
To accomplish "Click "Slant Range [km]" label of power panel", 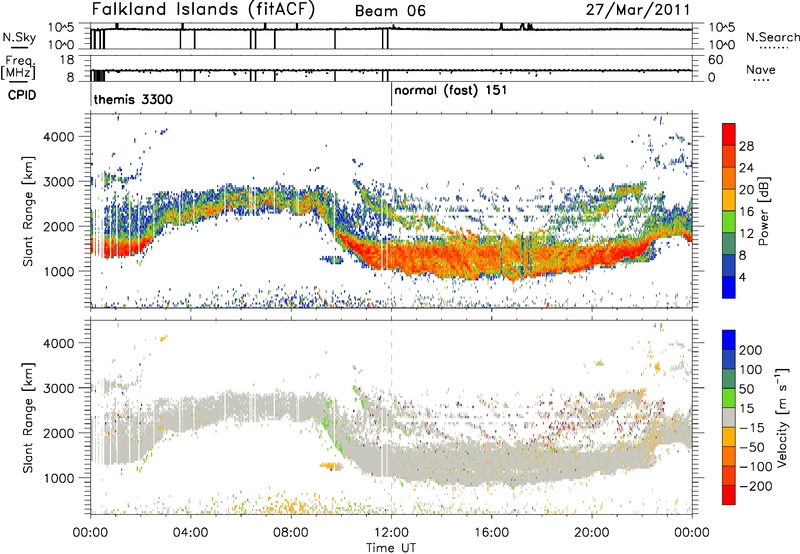I will [28, 211].
